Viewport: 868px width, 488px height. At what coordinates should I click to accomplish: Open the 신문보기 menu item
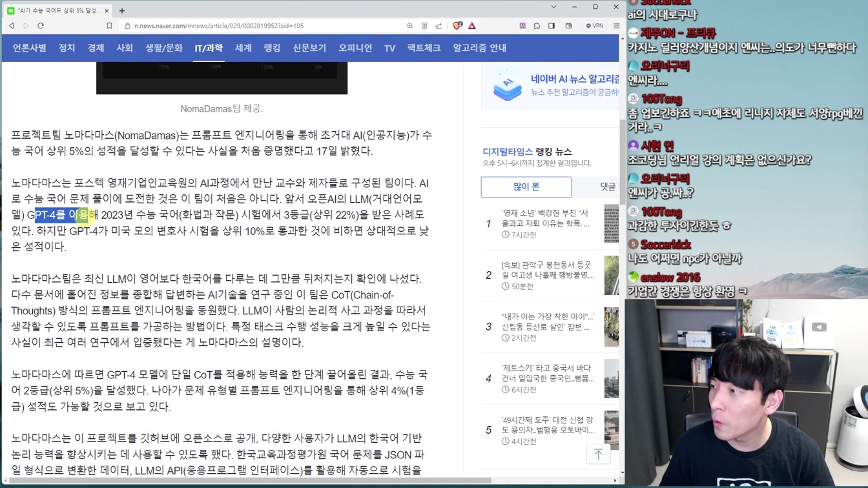(309, 48)
